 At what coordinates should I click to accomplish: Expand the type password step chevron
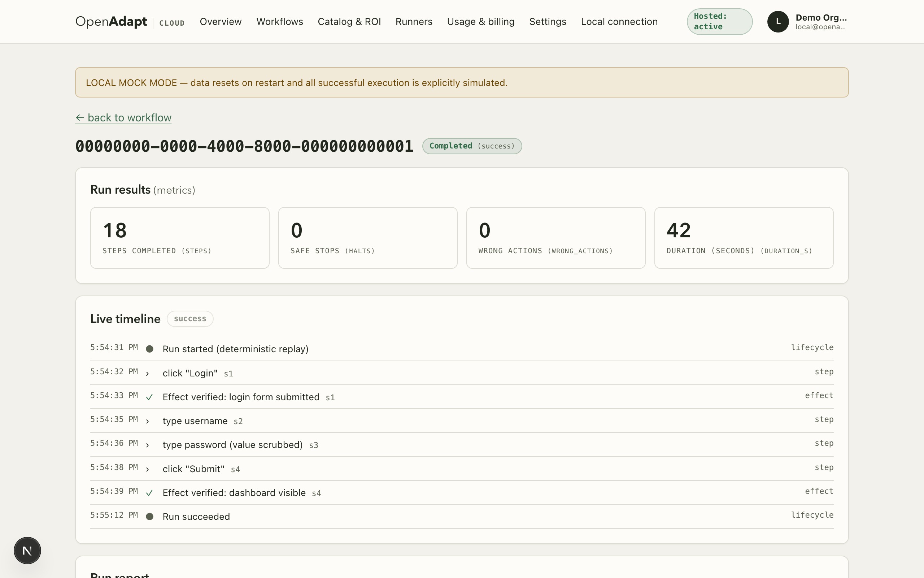(147, 445)
